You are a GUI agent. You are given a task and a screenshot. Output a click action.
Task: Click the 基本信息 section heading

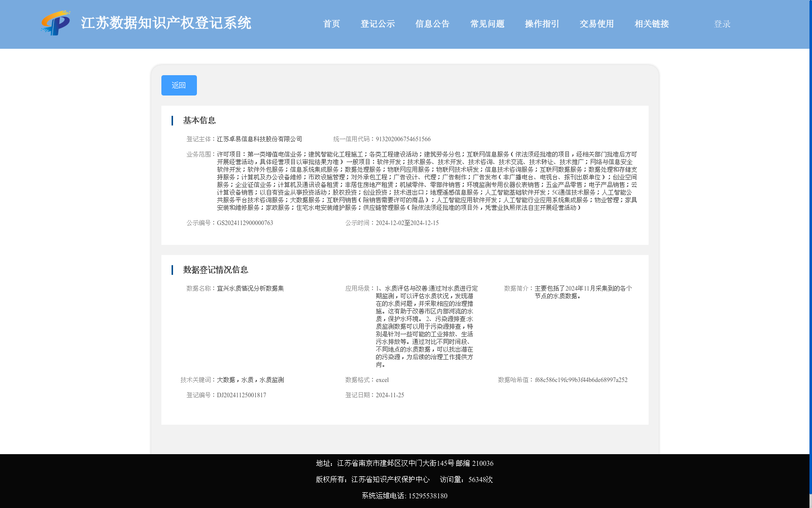pyautogui.click(x=199, y=120)
